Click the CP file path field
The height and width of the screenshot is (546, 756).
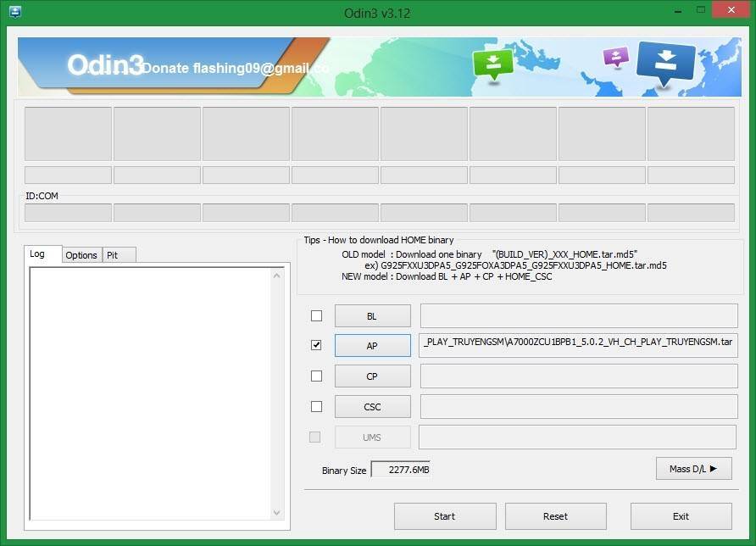579,376
